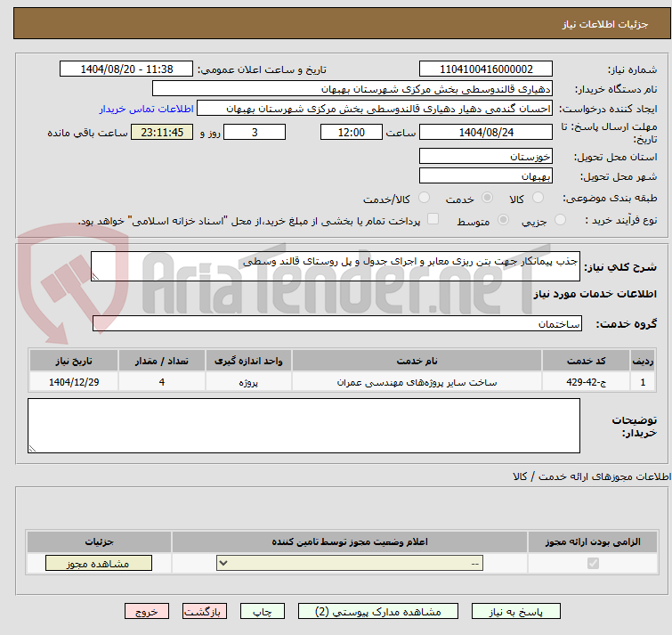
Task: Click the توضیحات خریدار text area
Action: pos(304,425)
